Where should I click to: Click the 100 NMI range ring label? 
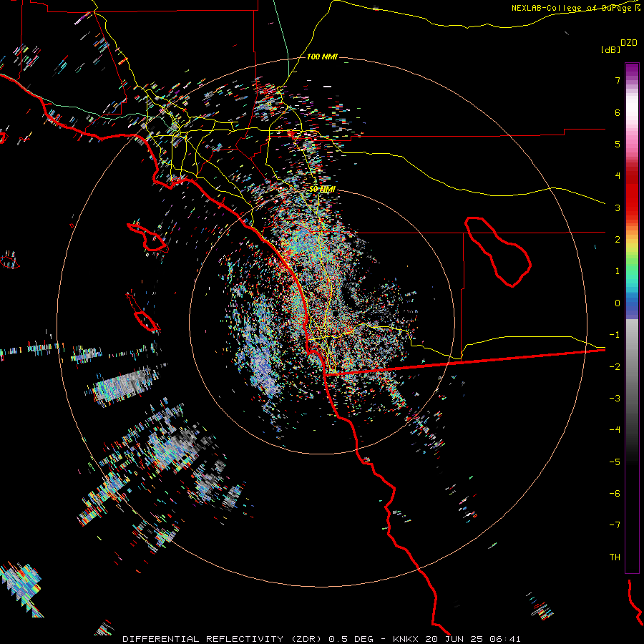[322, 57]
